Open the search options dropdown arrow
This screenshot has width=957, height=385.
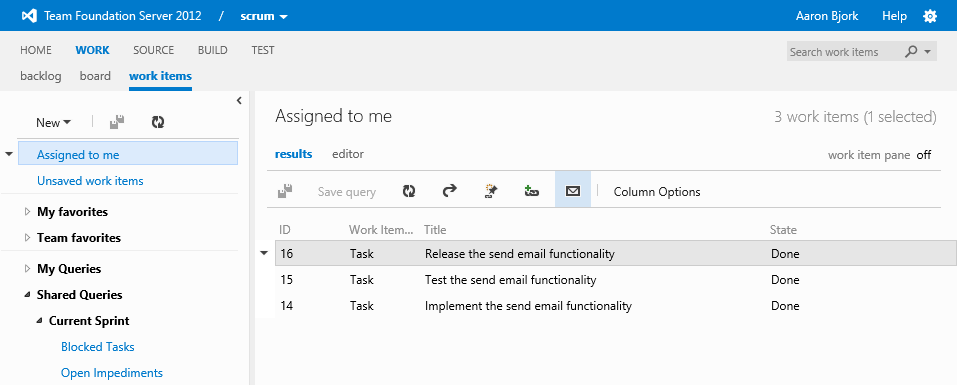pos(928,52)
